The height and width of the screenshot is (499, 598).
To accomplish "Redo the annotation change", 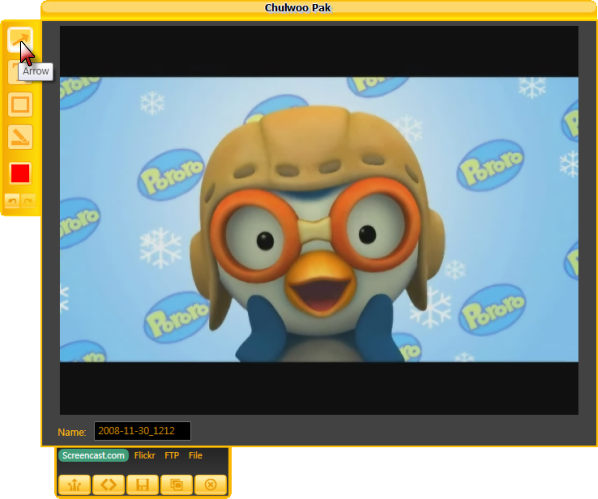I will pyautogui.click(x=28, y=201).
